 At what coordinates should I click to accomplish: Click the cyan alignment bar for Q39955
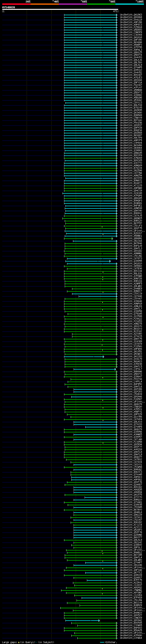[88, 261]
